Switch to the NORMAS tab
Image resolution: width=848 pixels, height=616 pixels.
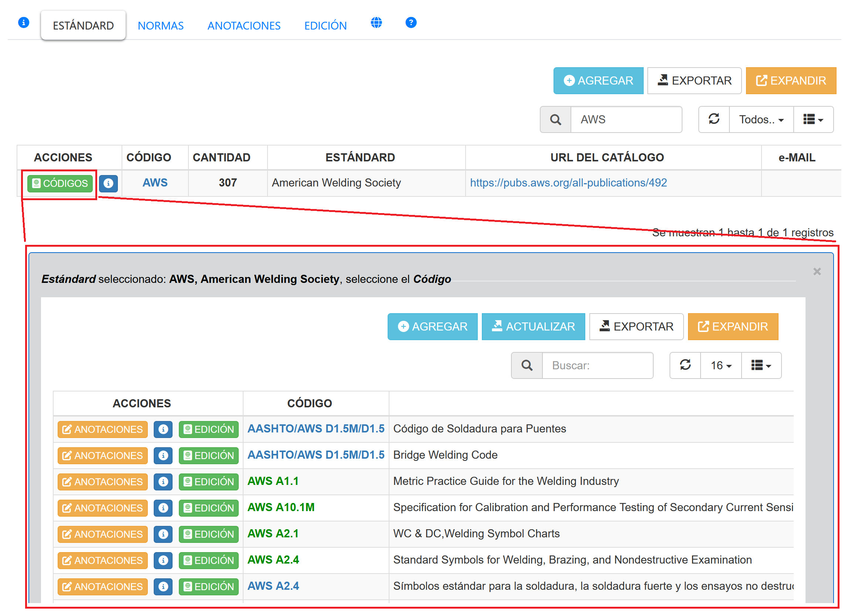(160, 25)
